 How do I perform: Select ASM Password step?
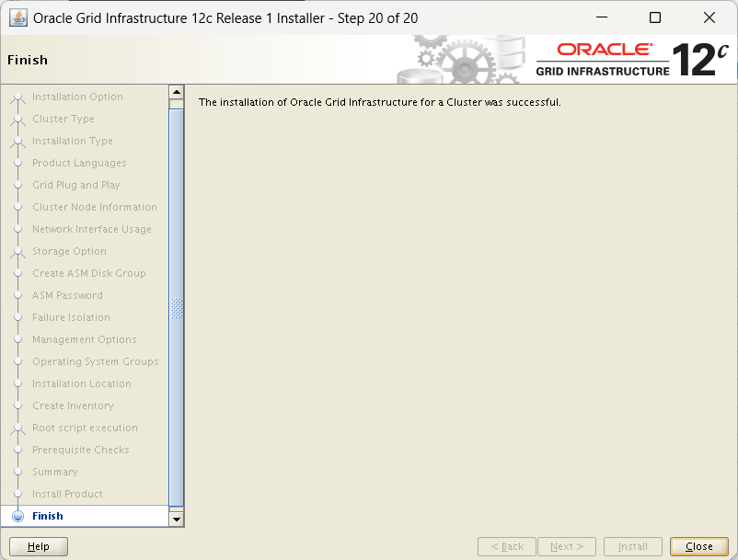click(67, 295)
